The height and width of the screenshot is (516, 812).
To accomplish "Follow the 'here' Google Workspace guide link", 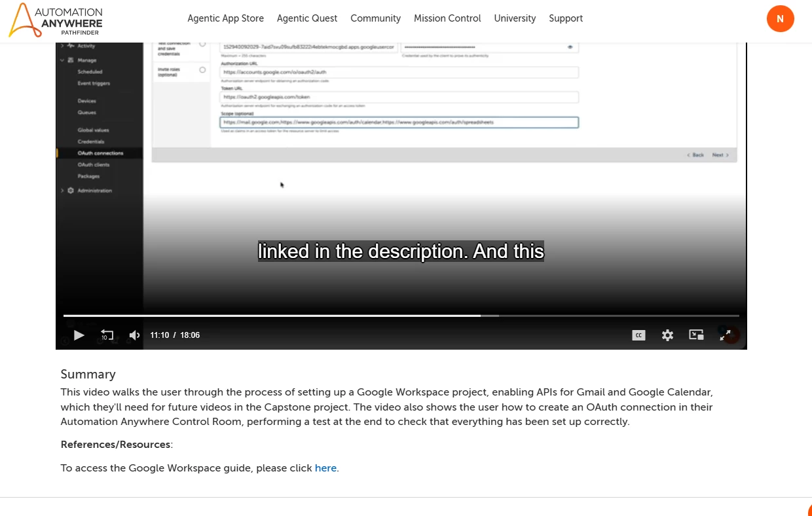I will coord(325,468).
